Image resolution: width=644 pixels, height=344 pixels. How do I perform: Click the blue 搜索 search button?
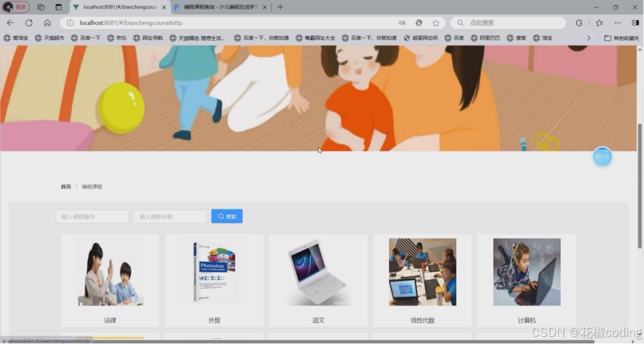(x=227, y=216)
